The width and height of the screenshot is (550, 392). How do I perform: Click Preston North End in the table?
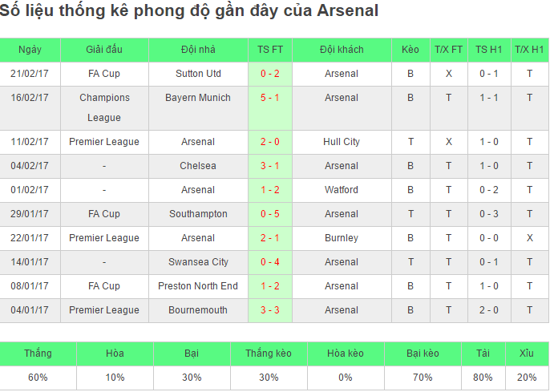point(198,286)
